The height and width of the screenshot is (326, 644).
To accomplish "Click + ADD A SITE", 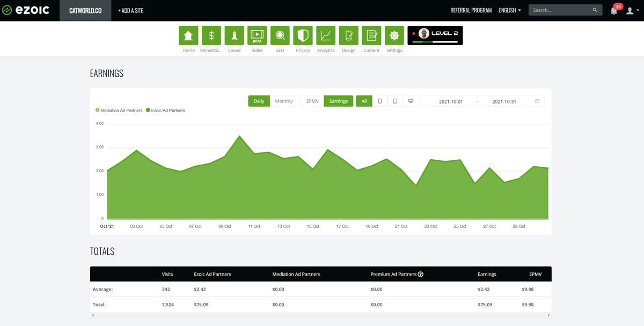I will pyautogui.click(x=130, y=10).
